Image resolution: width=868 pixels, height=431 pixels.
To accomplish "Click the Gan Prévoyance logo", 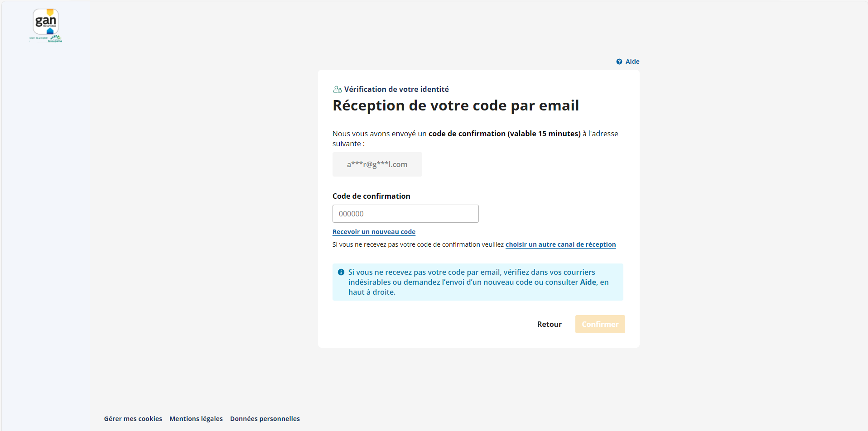I will click(46, 21).
